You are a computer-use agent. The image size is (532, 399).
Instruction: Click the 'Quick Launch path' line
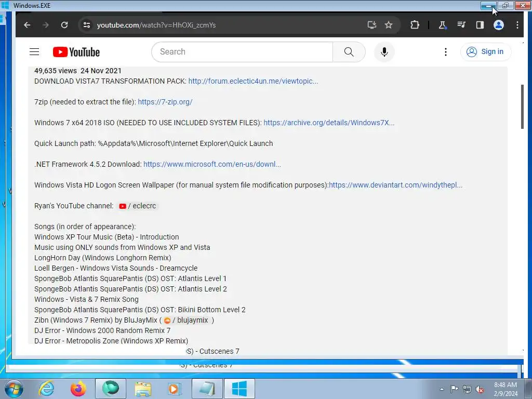(153, 143)
